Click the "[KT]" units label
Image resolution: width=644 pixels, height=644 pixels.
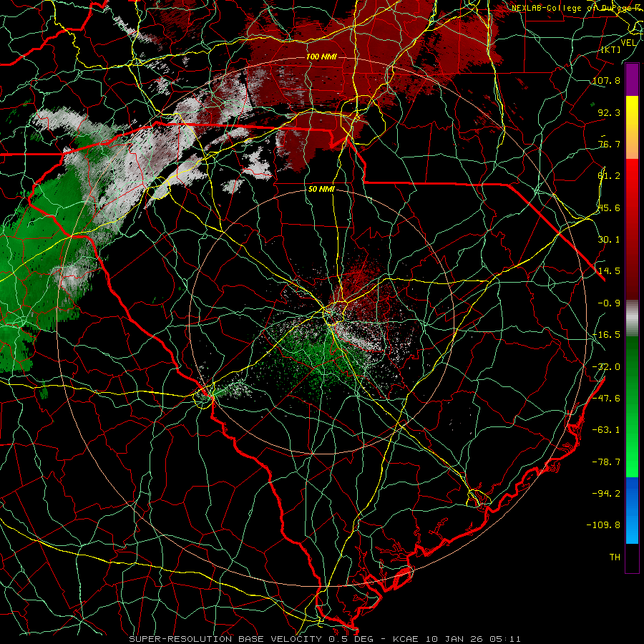click(x=611, y=49)
